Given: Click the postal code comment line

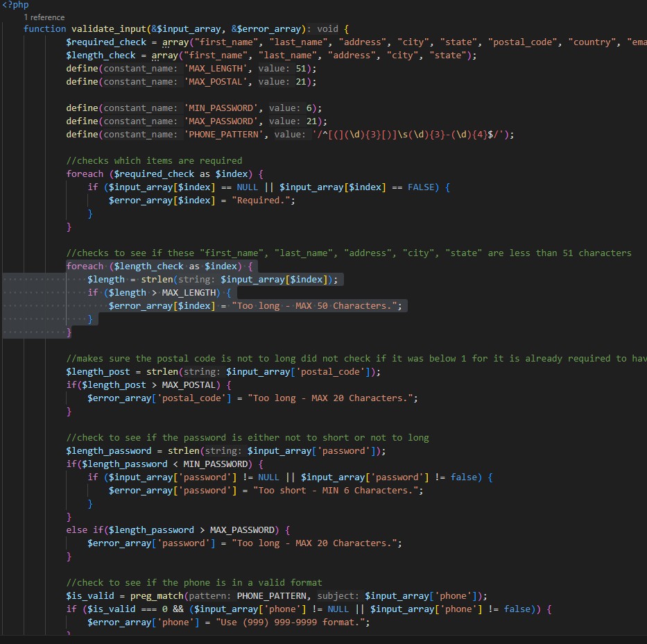Looking at the screenshot, I should point(356,359).
